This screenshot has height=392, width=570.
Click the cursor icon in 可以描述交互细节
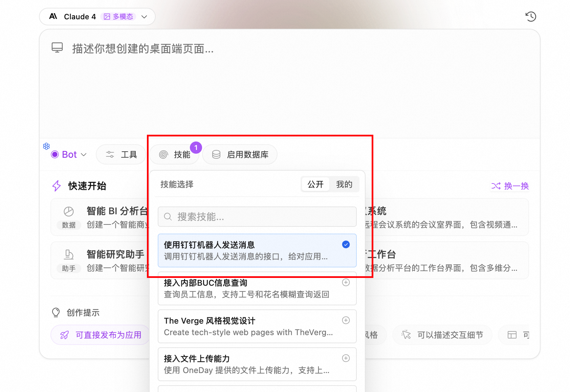(x=406, y=335)
